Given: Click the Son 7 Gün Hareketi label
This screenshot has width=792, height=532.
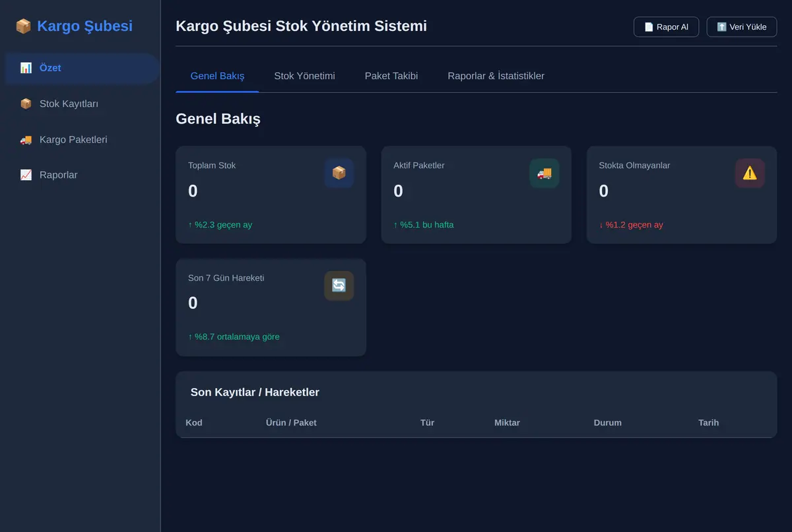Looking at the screenshot, I should coord(226,278).
